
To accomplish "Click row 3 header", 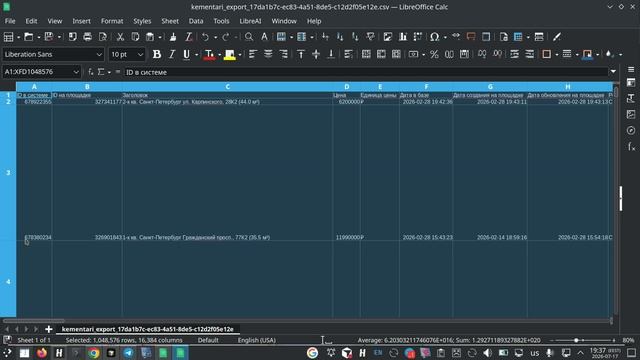I will [8, 173].
